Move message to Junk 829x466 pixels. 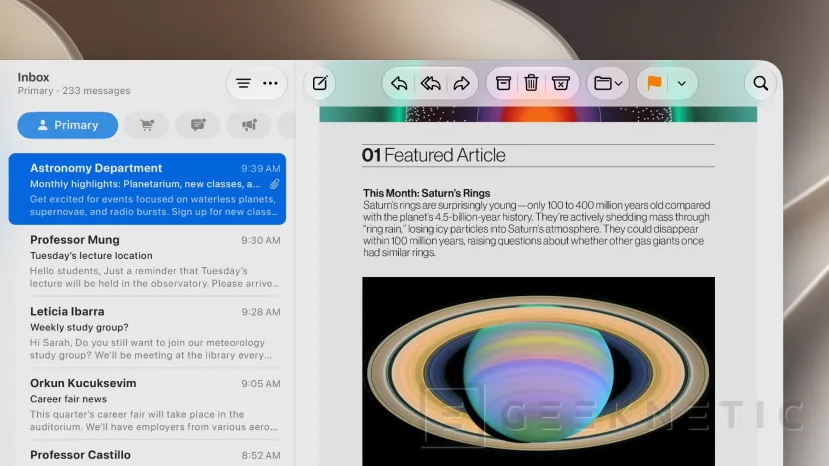tap(560, 83)
